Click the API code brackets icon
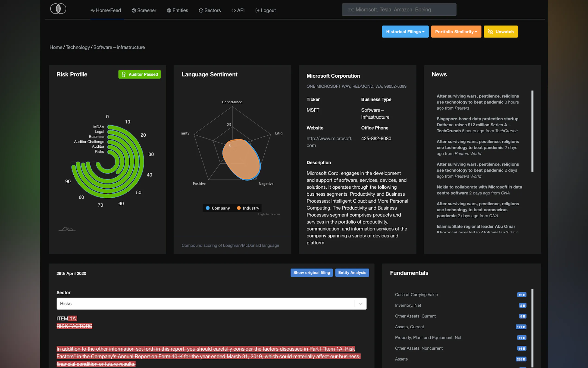The width and height of the screenshot is (588, 368). (x=234, y=10)
